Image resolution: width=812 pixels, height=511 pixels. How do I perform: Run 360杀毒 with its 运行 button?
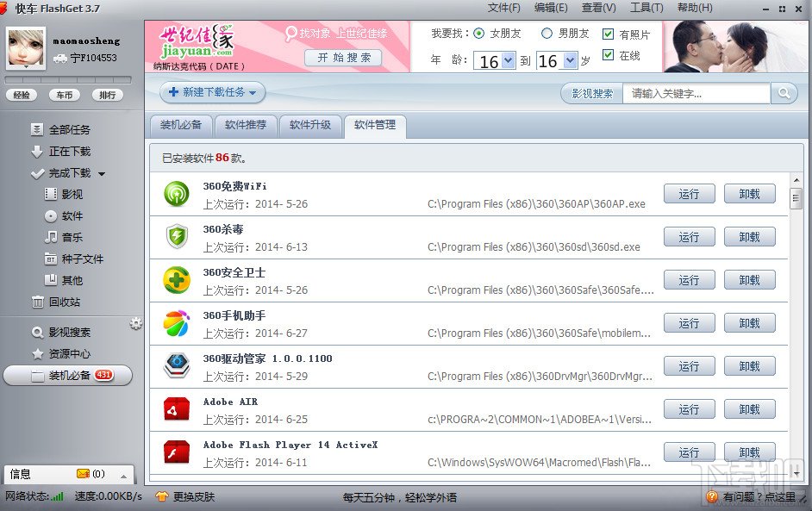point(689,236)
